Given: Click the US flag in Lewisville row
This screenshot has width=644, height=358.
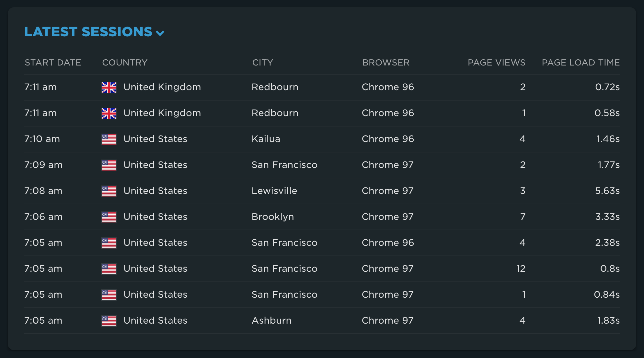Looking at the screenshot, I should [109, 191].
